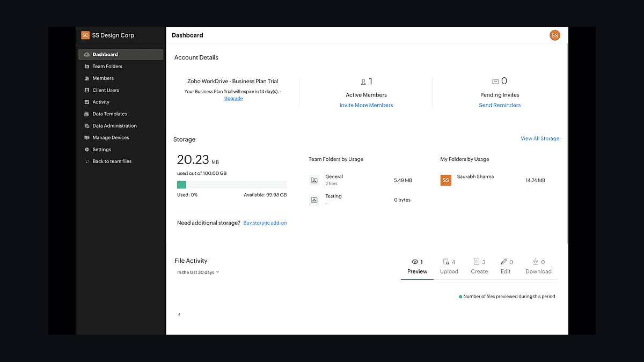Viewport: 644px width, 362px height.
Task: Click the Back to team files arrow icon
Action: tap(87, 161)
